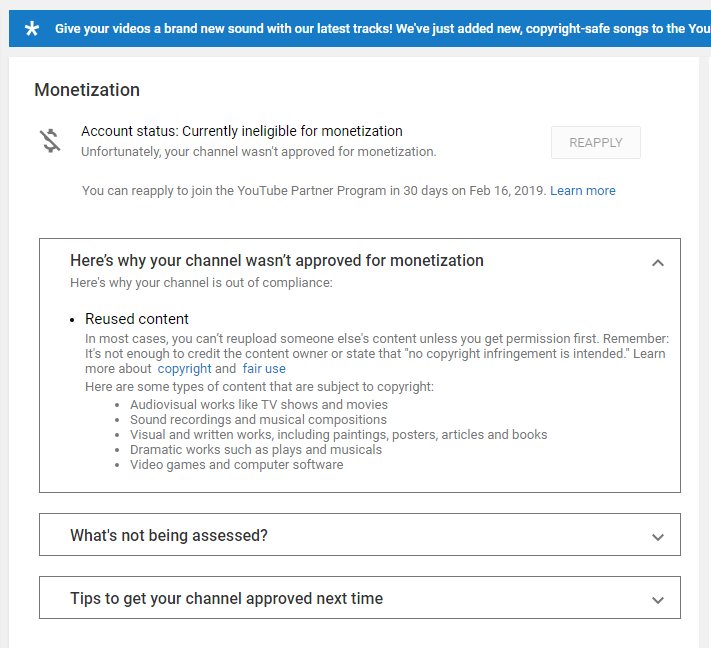Image resolution: width=711 pixels, height=648 pixels.
Task: Click the 'Here's why your channel wasn't approved' heading
Action: (x=277, y=261)
